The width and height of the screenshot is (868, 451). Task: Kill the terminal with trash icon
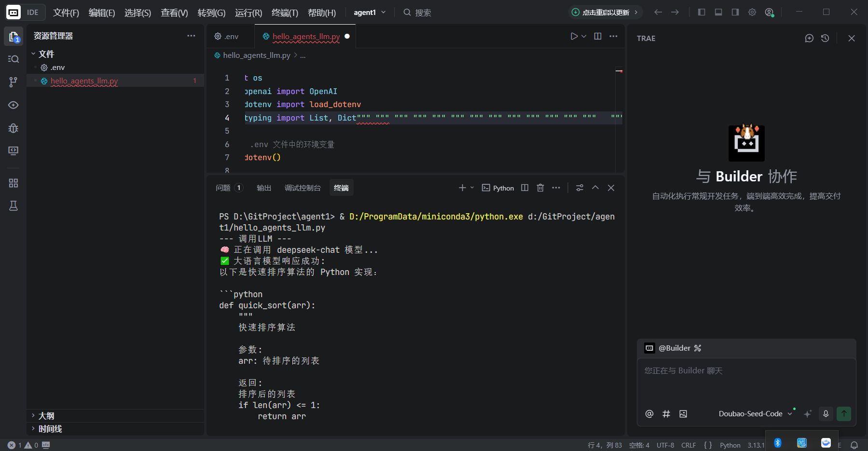[540, 188]
